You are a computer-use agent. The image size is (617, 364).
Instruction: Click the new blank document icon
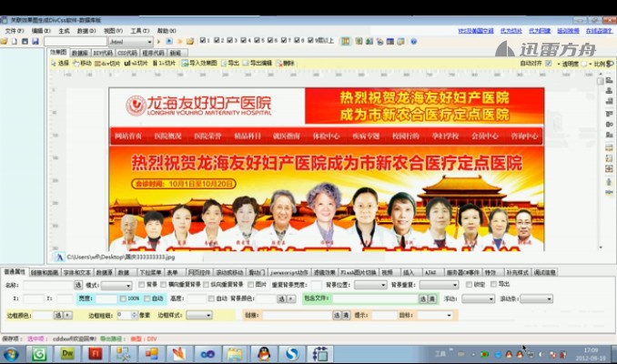(x=15, y=41)
